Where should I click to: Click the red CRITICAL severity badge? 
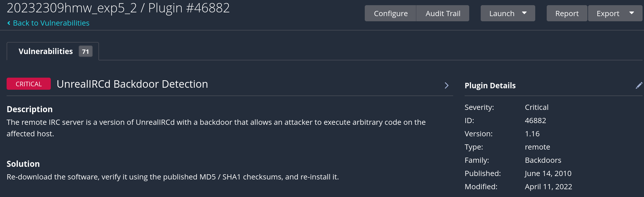pyautogui.click(x=29, y=84)
